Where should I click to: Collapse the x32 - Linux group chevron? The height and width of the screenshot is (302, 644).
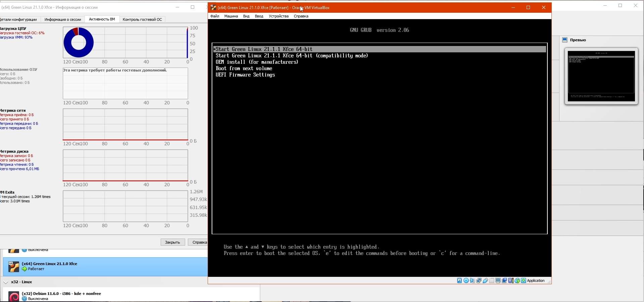6,282
